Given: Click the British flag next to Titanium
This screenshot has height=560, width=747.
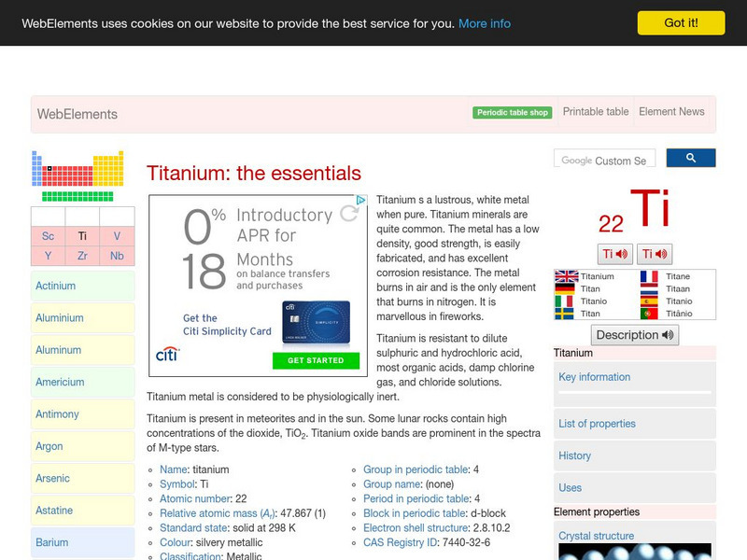Looking at the screenshot, I should pos(565,277).
